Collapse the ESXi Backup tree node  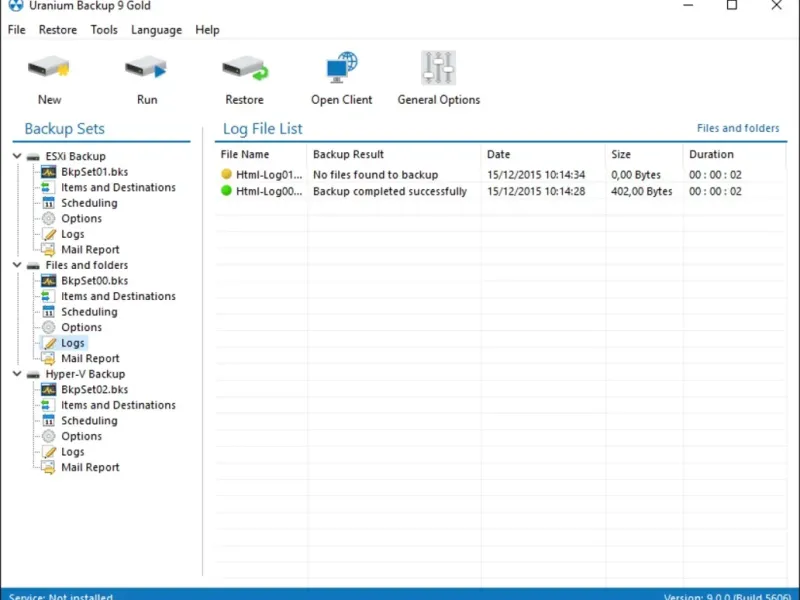click(x=17, y=156)
